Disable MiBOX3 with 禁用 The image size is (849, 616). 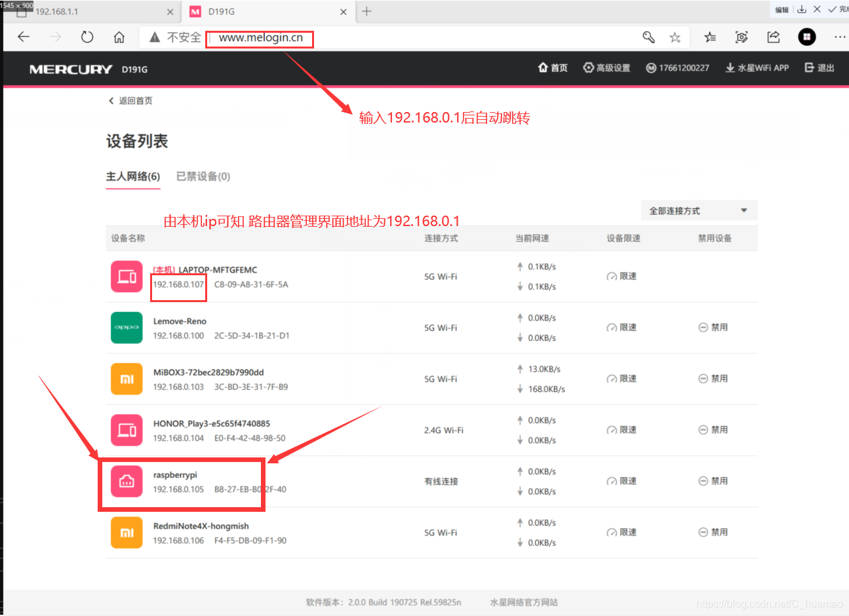713,379
